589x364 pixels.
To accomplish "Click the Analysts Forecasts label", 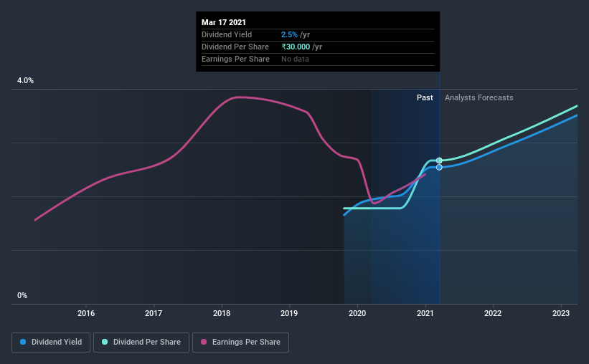I will coord(479,97).
